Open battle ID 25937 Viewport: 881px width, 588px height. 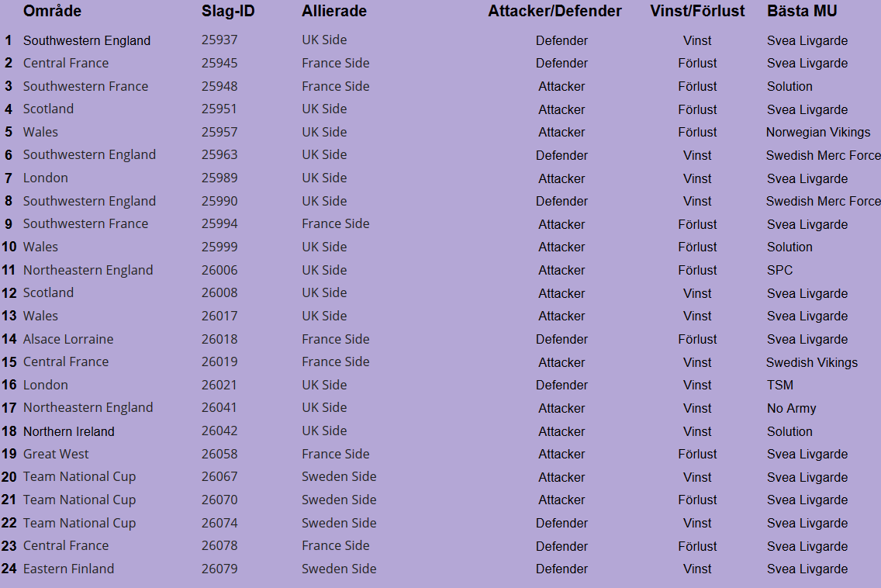219,40
